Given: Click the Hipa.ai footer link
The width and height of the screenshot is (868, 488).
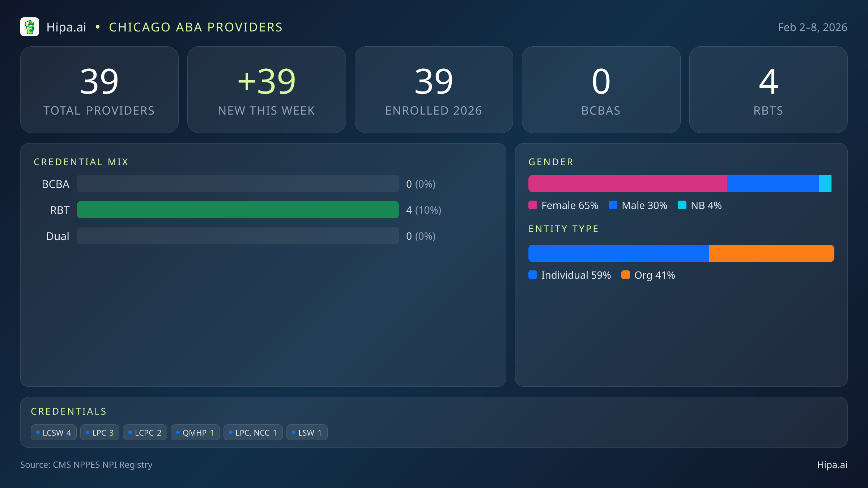Looking at the screenshot, I should pyautogui.click(x=832, y=465).
